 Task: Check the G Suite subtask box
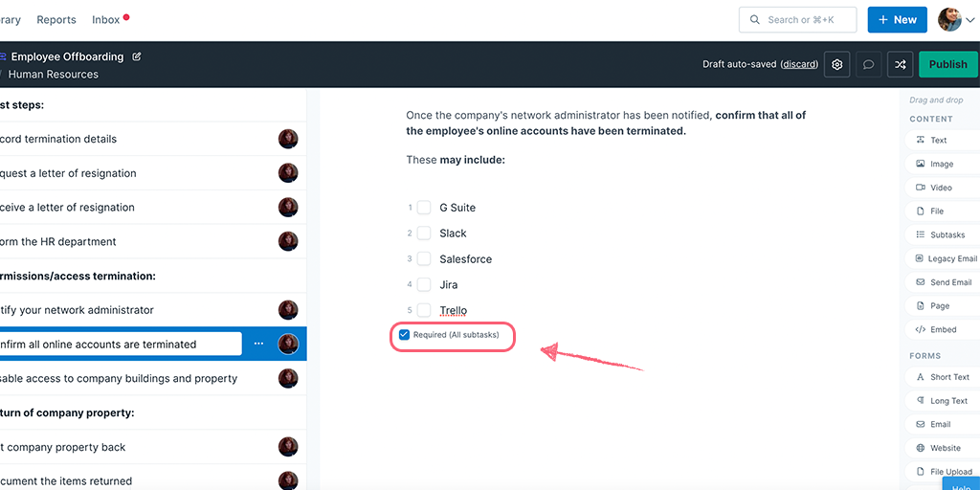[424, 208]
